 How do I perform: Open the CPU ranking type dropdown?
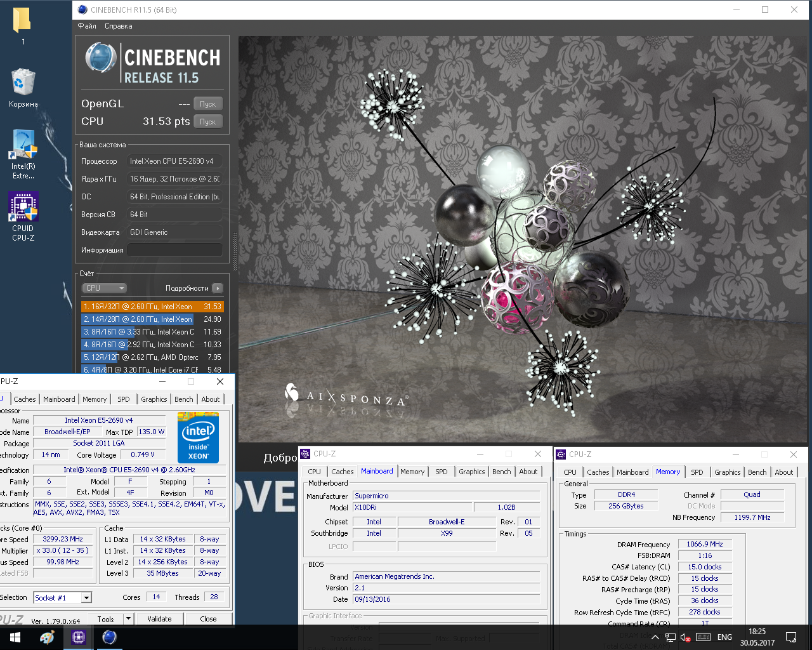point(105,288)
